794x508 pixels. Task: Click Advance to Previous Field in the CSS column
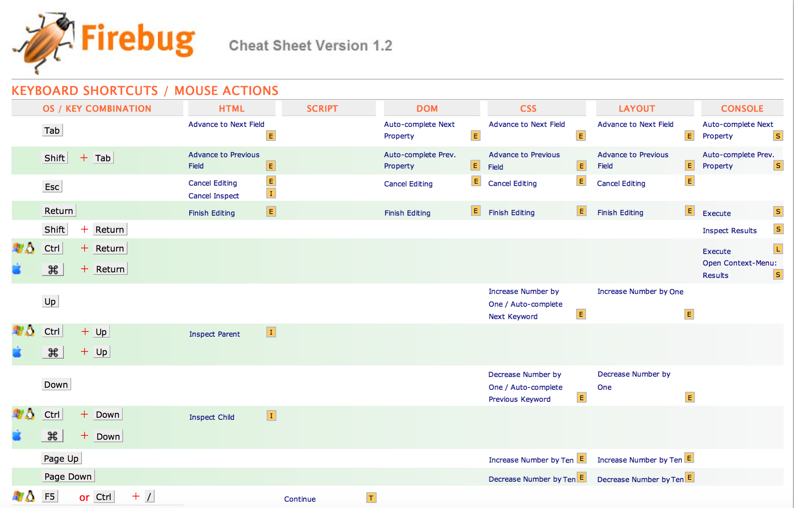[524, 161]
